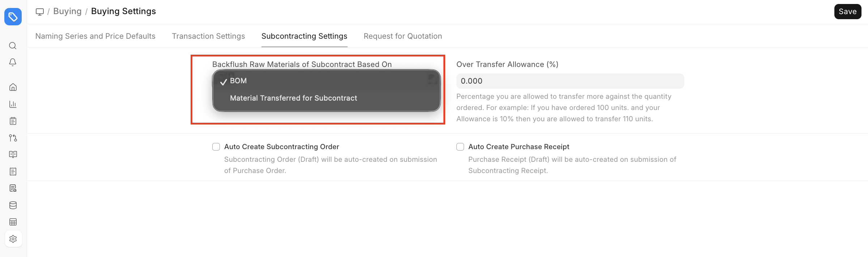Viewport: 868px width, 257px height.
Task: Click the open book sidebar icon
Action: click(13, 155)
